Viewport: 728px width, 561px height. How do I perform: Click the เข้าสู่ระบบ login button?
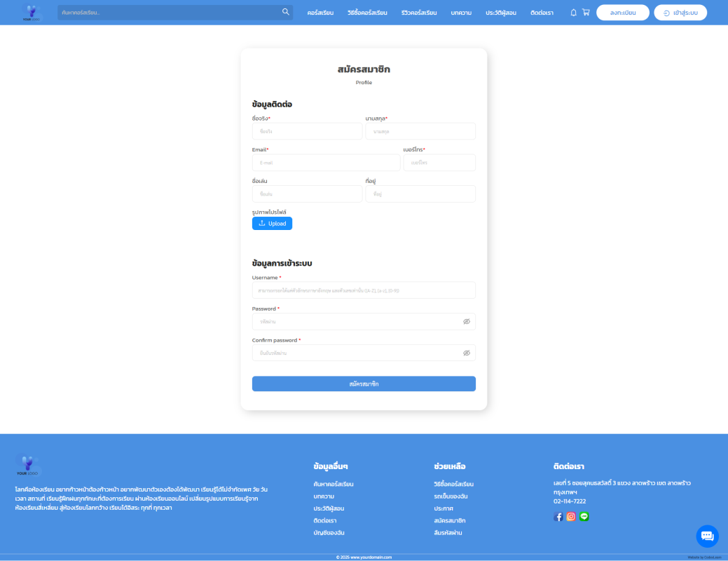pyautogui.click(x=680, y=13)
